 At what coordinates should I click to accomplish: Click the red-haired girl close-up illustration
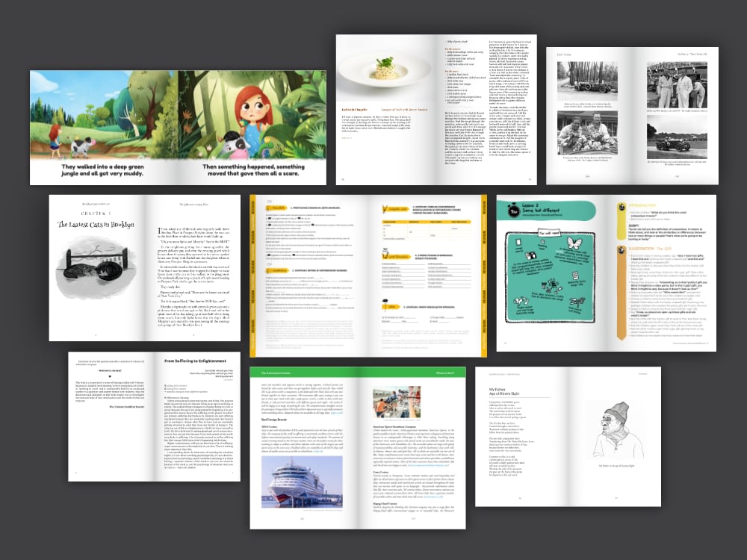pyautogui.click(x=252, y=115)
